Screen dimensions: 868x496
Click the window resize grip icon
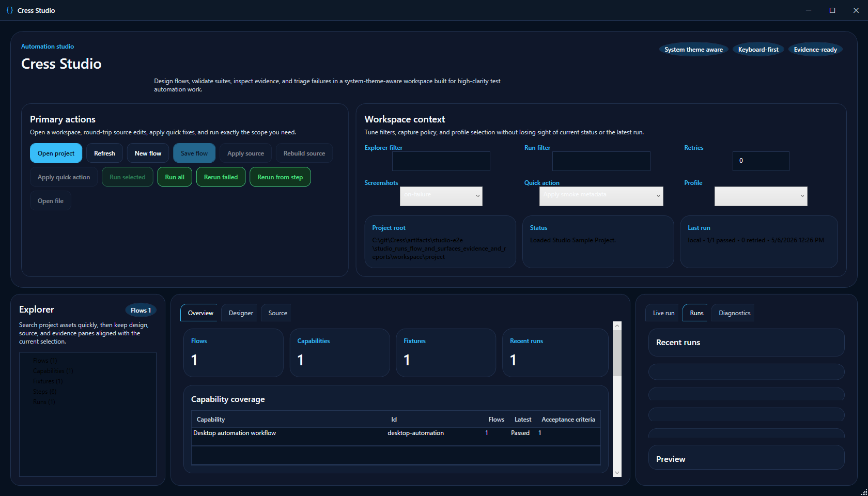pos(864,492)
